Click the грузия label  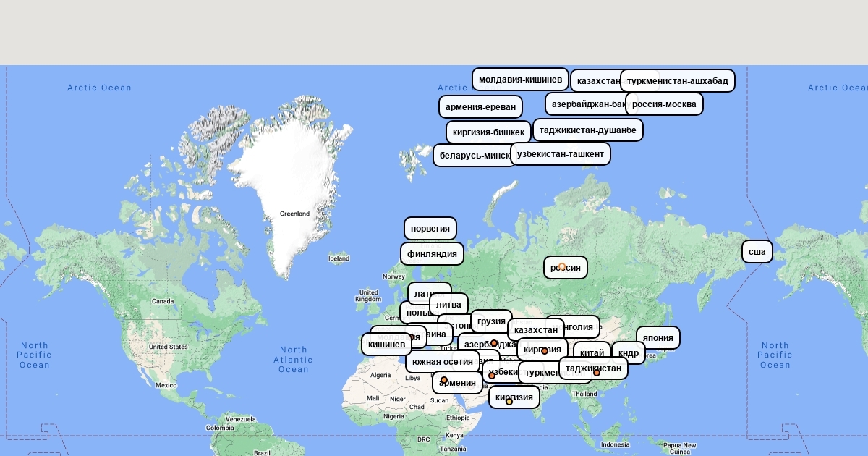pos(491,321)
